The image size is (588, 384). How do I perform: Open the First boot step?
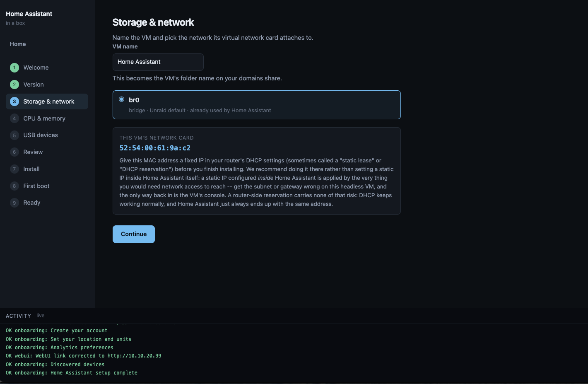coord(47,186)
